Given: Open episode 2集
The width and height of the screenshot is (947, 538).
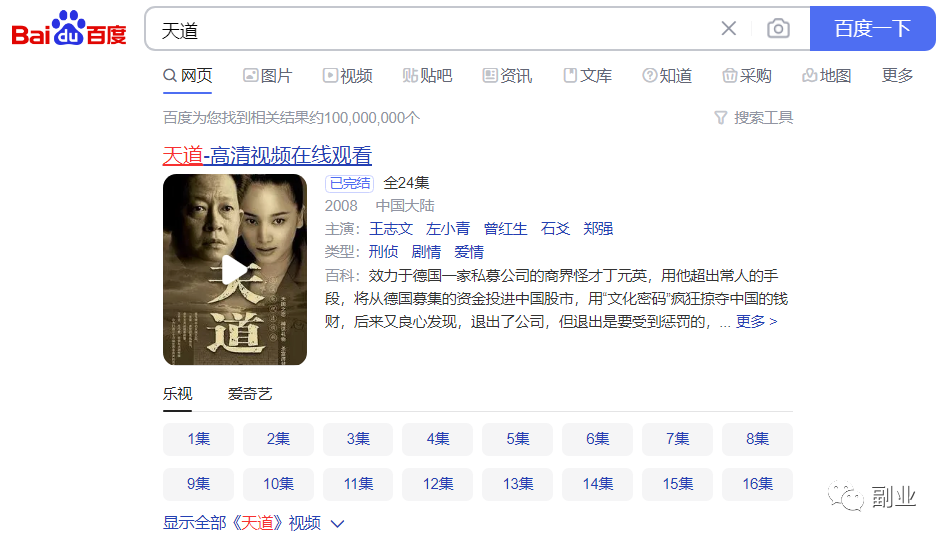Looking at the screenshot, I should [278, 439].
